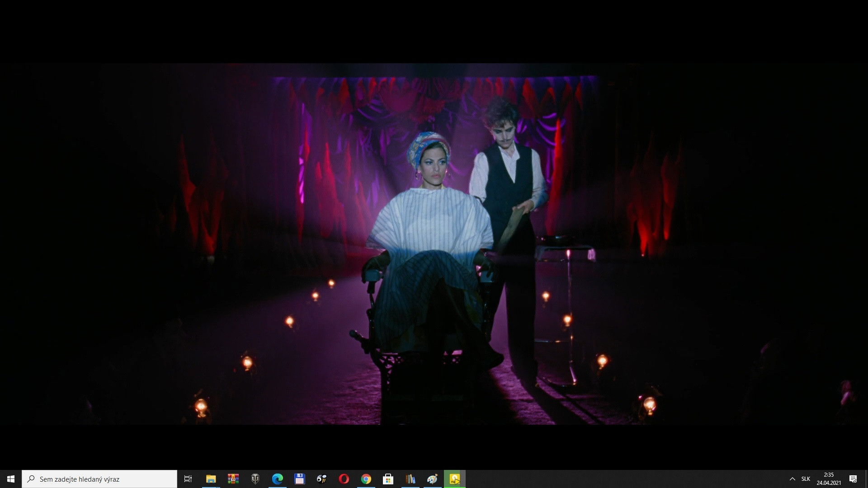Switch to Microsoft Edge browser
Viewport: 868px width, 488px height.
pos(277,479)
